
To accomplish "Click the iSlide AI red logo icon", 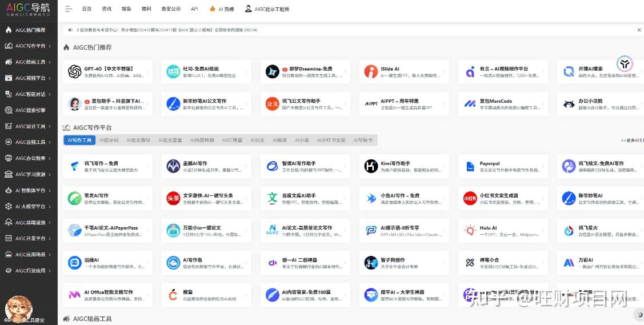I will click(x=371, y=72).
